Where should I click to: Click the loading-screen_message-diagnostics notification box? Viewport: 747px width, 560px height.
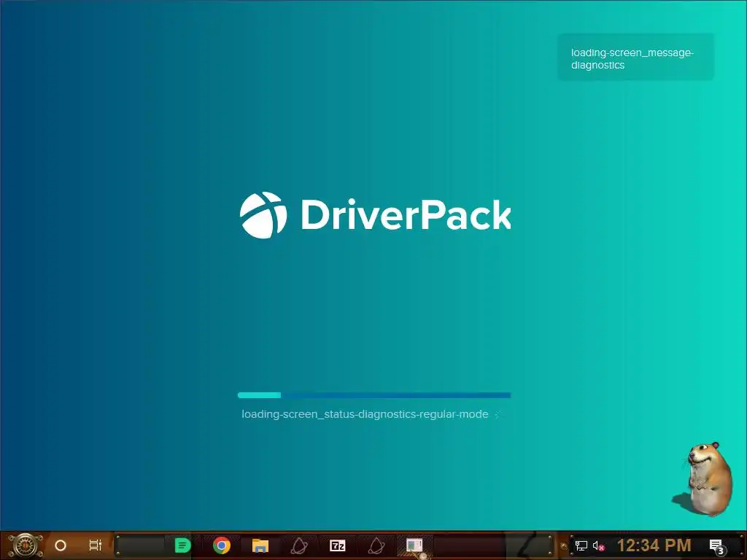coord(635,57)
